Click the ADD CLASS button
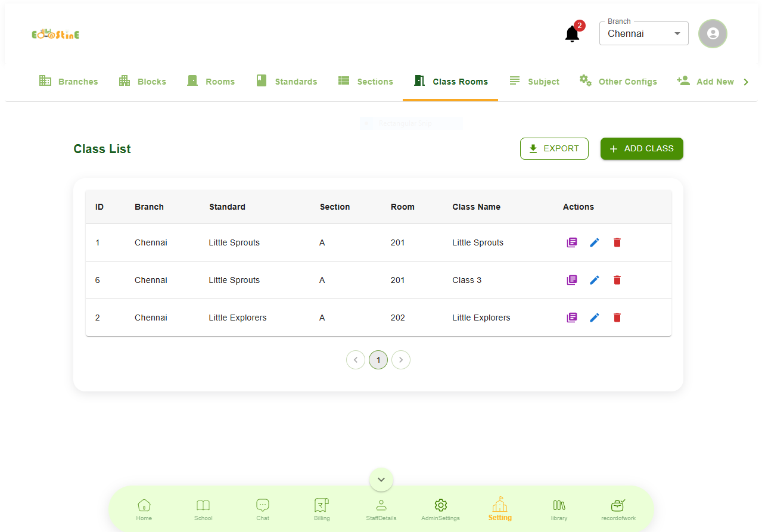Viewport: 762px width, 532px height. point(642,149)
